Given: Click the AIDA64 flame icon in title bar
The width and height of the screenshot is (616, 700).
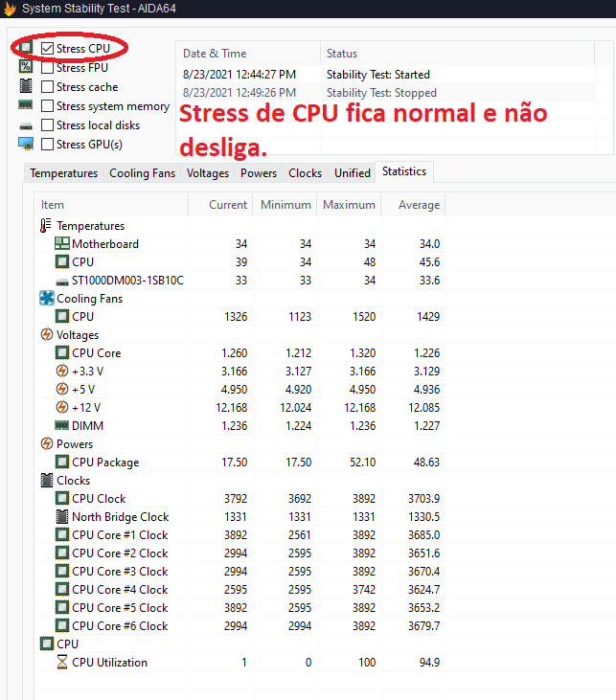Looking at the screenshot, I should coord(10,9).
